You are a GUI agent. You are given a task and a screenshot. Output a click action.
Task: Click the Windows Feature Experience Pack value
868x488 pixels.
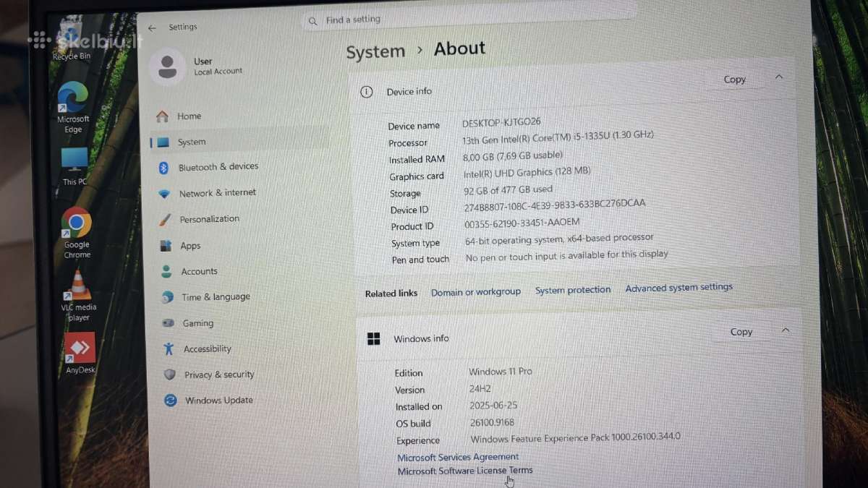click(x=575, y=438)
